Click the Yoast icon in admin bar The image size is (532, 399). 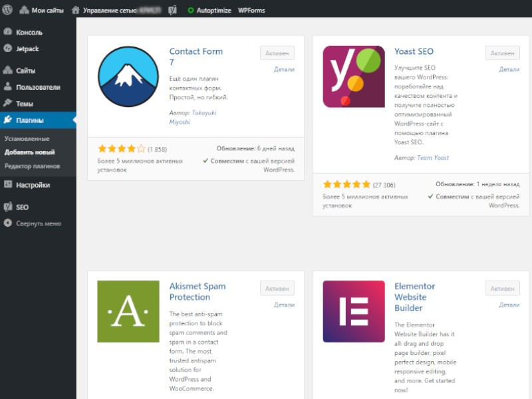point(172,10)
